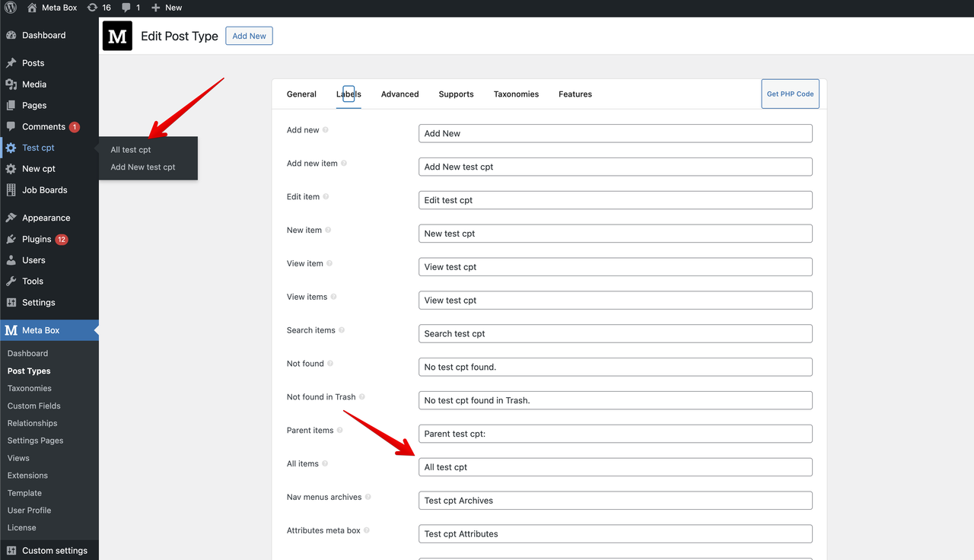Click the Tools wrench icon
The width and height of the screenshot is (974, 560).
tap(11, 282)
